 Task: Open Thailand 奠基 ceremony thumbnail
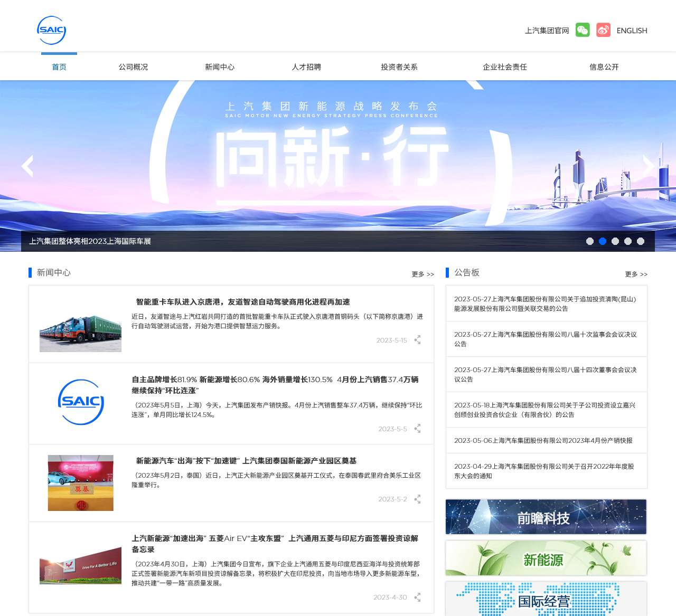[80, 483]
